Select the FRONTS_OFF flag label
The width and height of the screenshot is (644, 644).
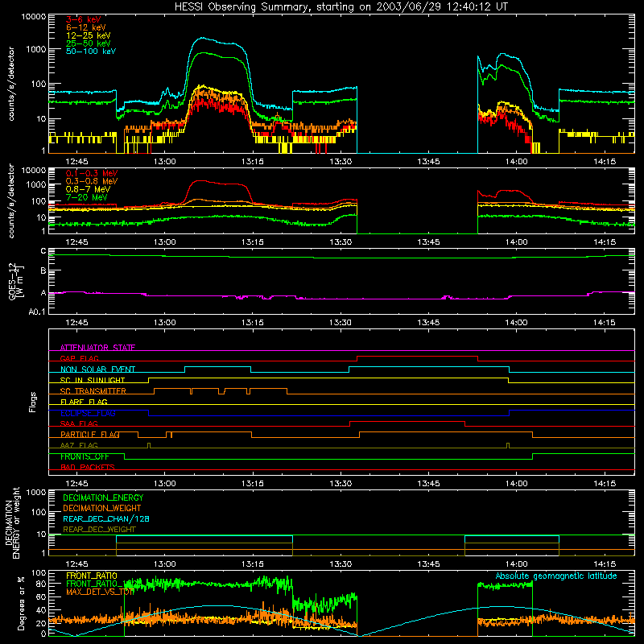pyautogui.click(x=85, y=456)
